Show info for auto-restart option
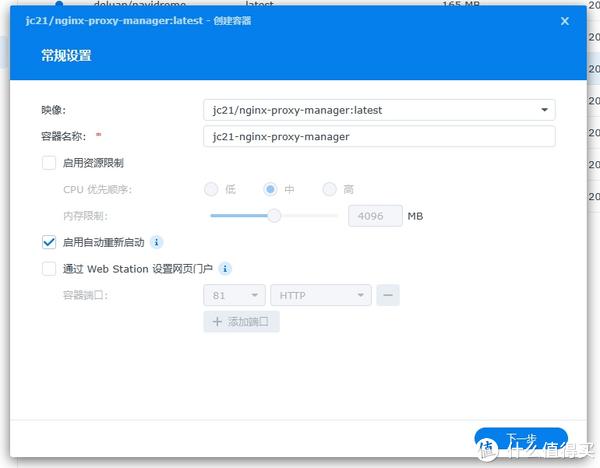600x468 pixels. click(x=157, y=242)
